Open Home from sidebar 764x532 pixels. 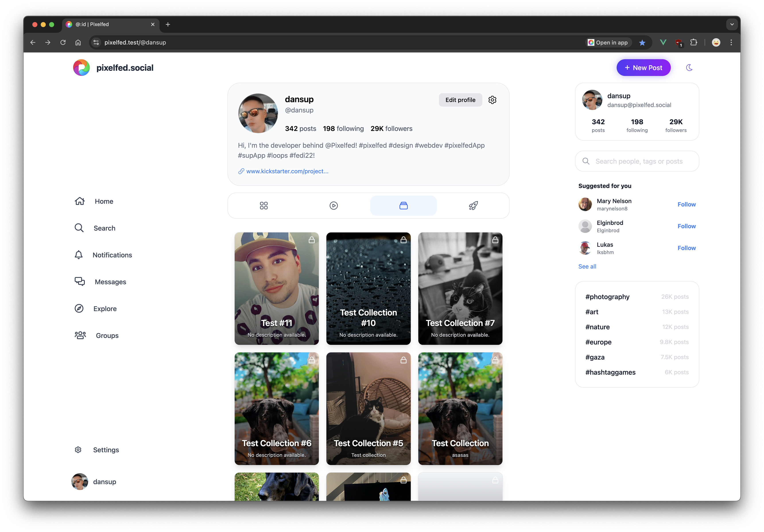94,201
